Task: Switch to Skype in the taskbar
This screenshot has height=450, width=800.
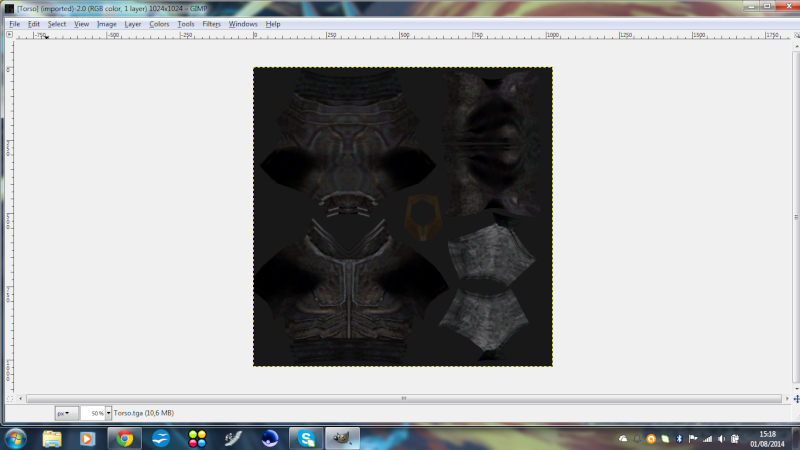Action: tap(306, 438)
